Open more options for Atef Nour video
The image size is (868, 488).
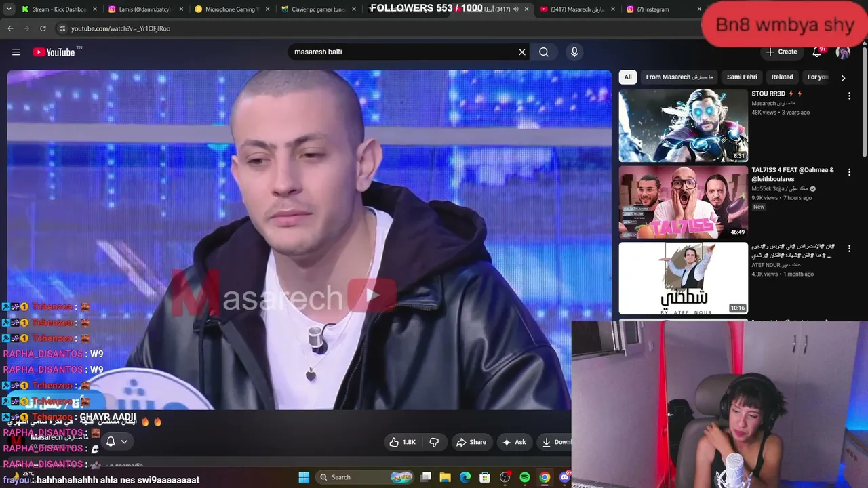[849, 249]
